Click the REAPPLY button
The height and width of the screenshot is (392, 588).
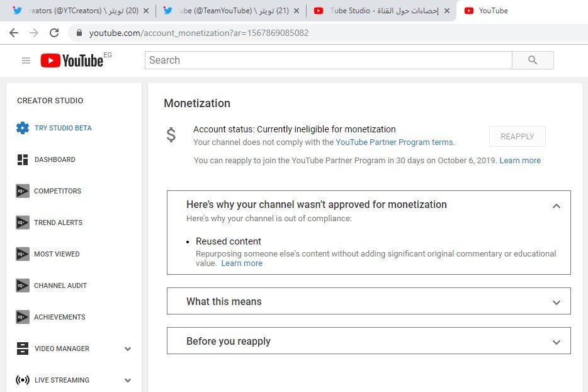pyautogui.click(x=517, y=137)
